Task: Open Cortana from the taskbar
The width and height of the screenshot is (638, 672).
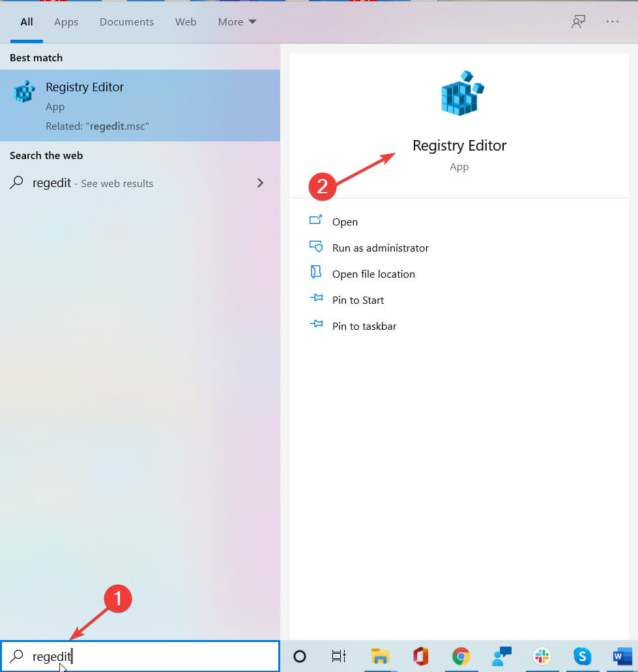Action: [300, 656]
